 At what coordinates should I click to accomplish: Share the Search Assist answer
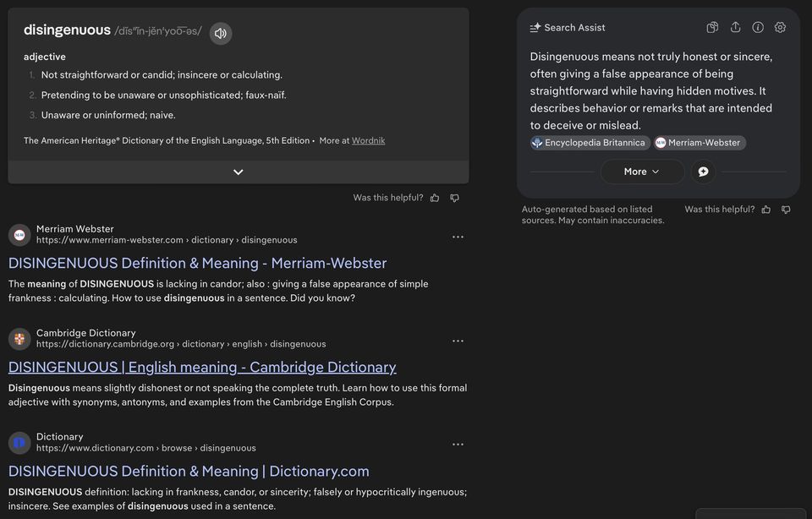(x=735, y=27)
